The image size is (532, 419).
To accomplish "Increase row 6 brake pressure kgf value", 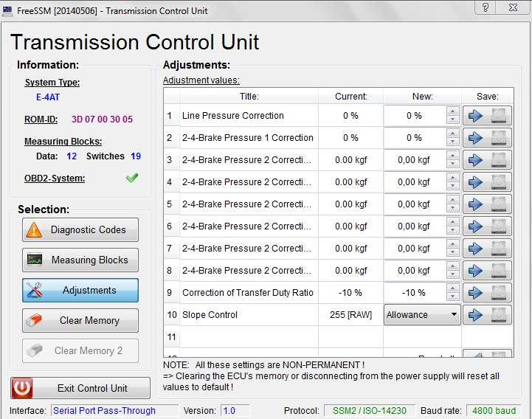I will [452, 222].
